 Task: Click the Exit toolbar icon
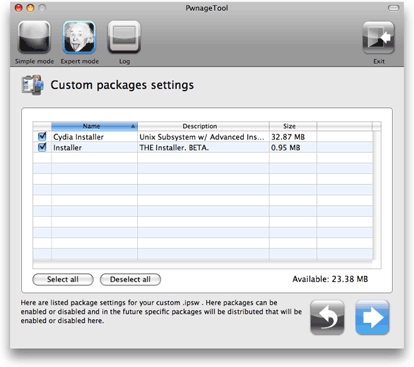[379, 38]
